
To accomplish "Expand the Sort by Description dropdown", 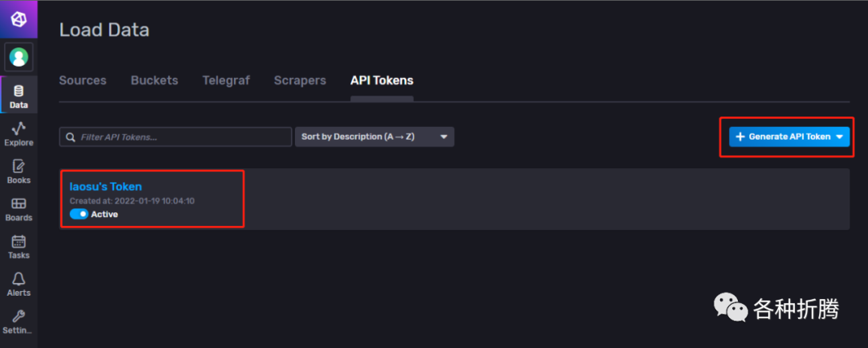I will 375,137.
